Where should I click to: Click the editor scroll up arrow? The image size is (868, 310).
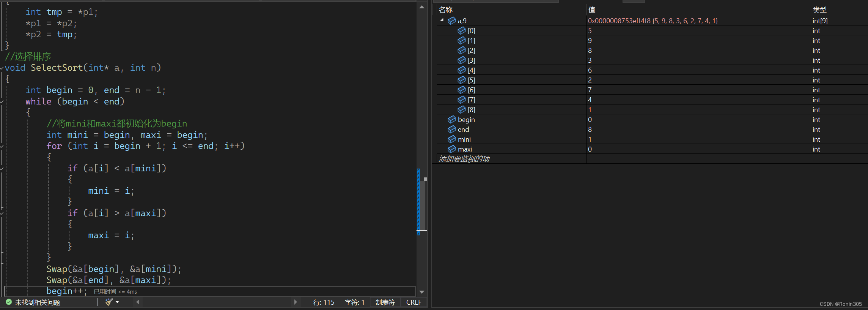click(x=422, y=7)
